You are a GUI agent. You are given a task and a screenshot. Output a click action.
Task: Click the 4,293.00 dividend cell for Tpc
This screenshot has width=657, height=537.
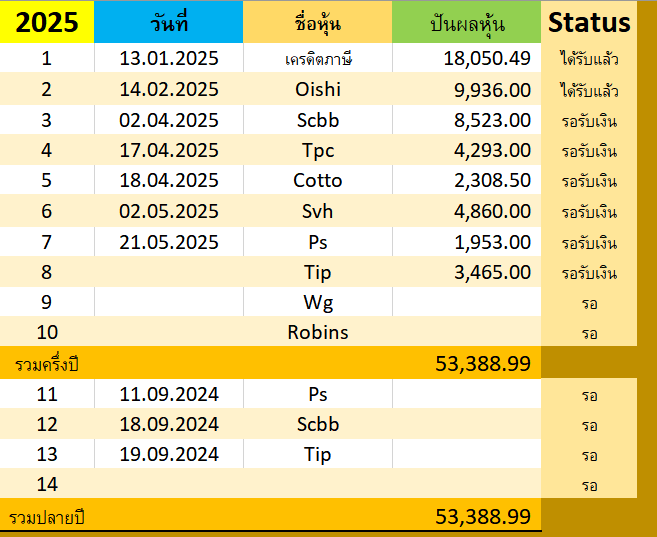[466, 150]
